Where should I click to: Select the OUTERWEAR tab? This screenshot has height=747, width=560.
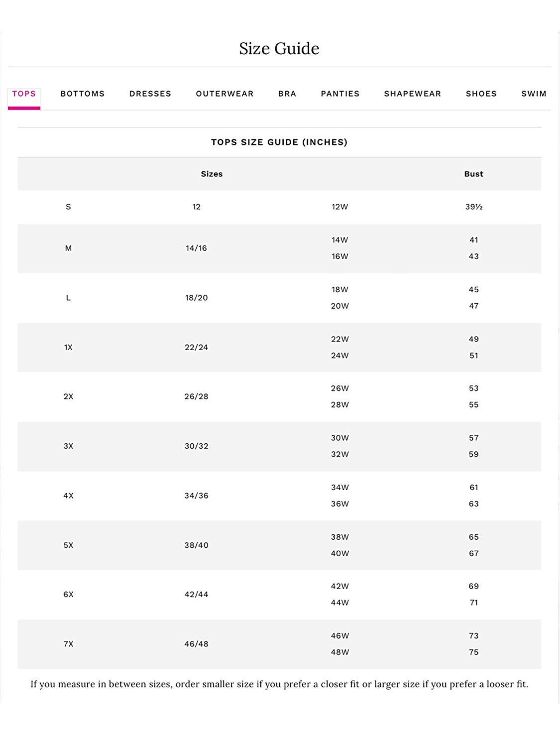click(224, 94)
